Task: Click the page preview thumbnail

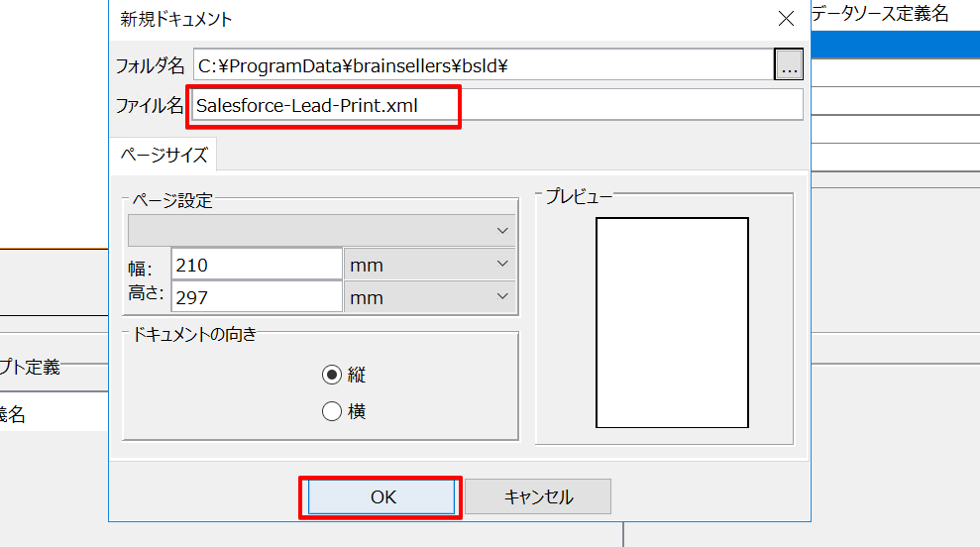Action: pyautogui.click(x=672, y=323)
